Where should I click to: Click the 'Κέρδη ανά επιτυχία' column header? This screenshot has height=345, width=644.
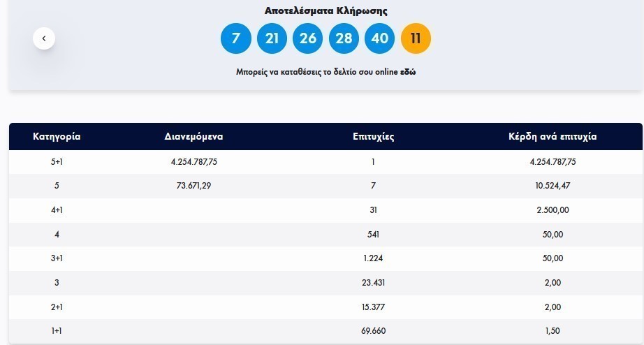tap(552, 137)
